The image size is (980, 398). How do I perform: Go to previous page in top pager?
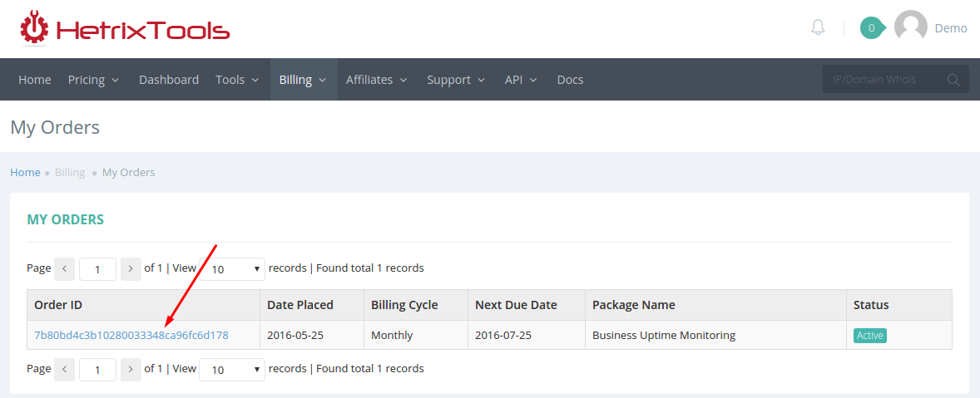click(64, 269)
